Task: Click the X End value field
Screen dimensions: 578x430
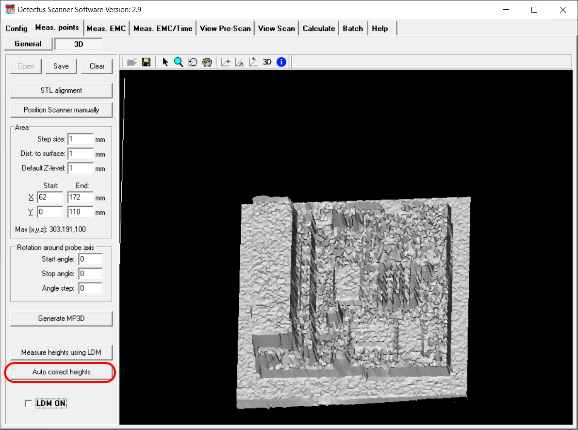Action: [x=80, y=197]
